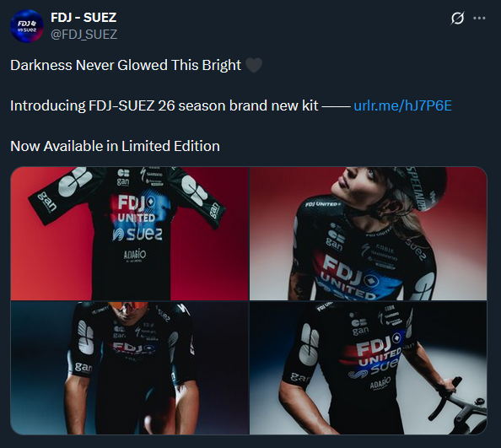
Task: Follow the urlr.me/hJ7P6E link
Action: (x=402, y=105)
